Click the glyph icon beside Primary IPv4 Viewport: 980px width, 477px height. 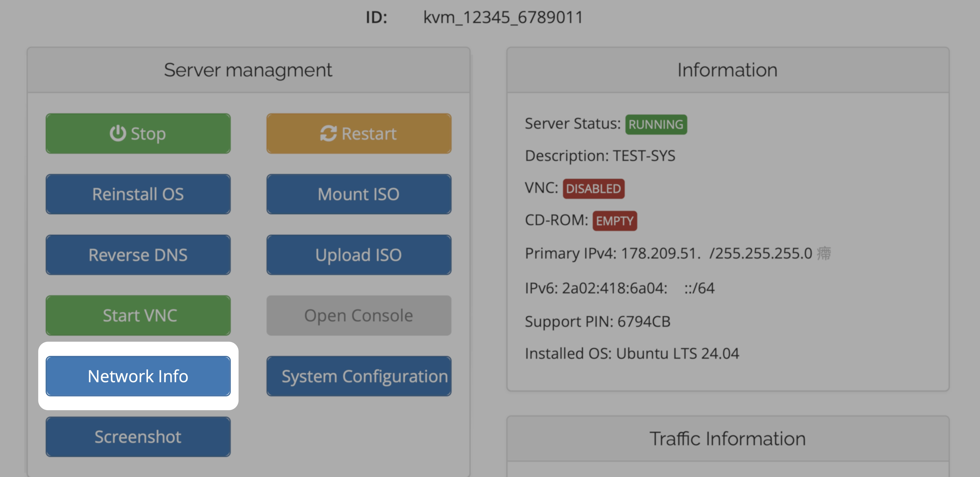point(824,253)
